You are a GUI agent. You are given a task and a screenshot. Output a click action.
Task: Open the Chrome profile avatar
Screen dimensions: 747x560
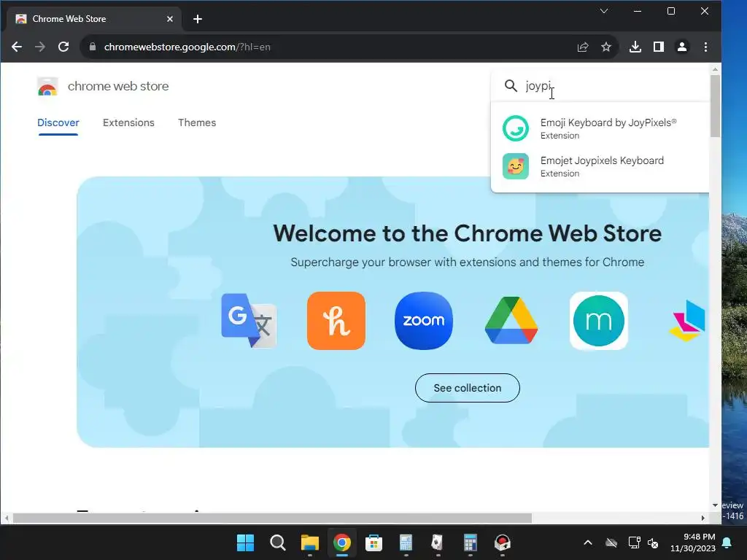click(x=682, y=47)
